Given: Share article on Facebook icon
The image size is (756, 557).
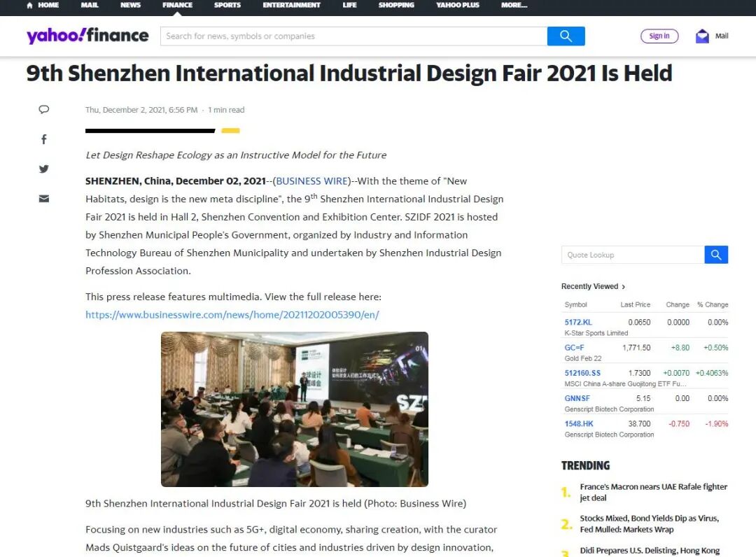Looking at the screenshot, I should click(x=44, y=139).
